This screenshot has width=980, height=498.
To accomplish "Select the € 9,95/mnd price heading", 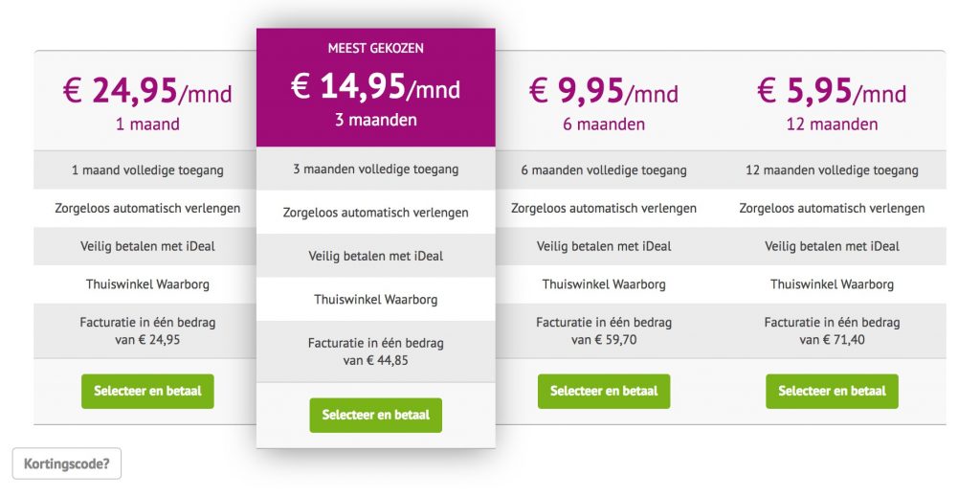I will pyautogui.click(x=604, y=91).
